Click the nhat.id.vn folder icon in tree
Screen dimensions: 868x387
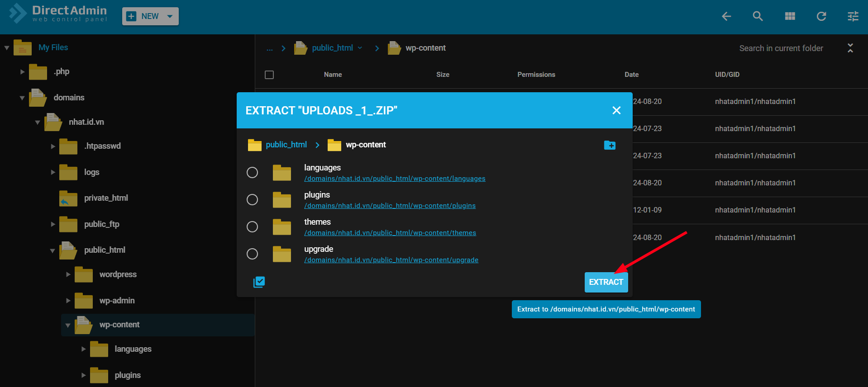pos(53,122)
